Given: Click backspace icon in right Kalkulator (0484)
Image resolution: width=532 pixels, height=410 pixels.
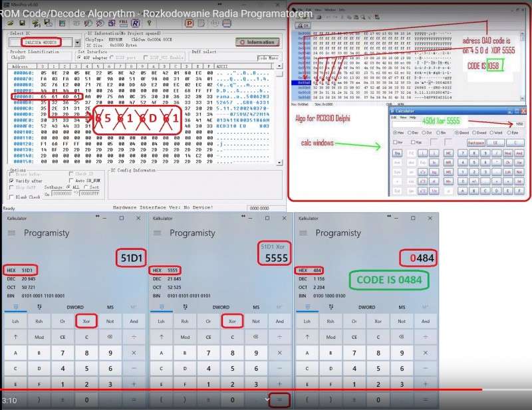Looking at the screenshot, I should (402, 337).
